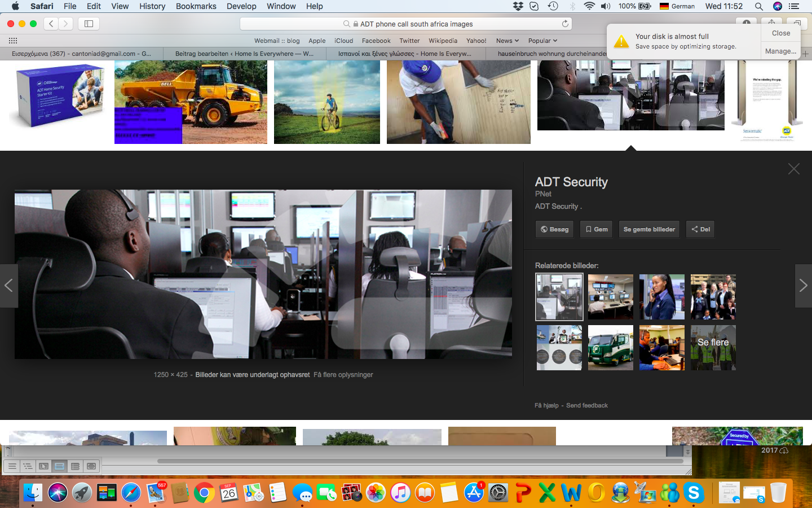Screen dimensions: 812x508
Task: Open Calendar from the Dock
Action: (x=228, y=493)
